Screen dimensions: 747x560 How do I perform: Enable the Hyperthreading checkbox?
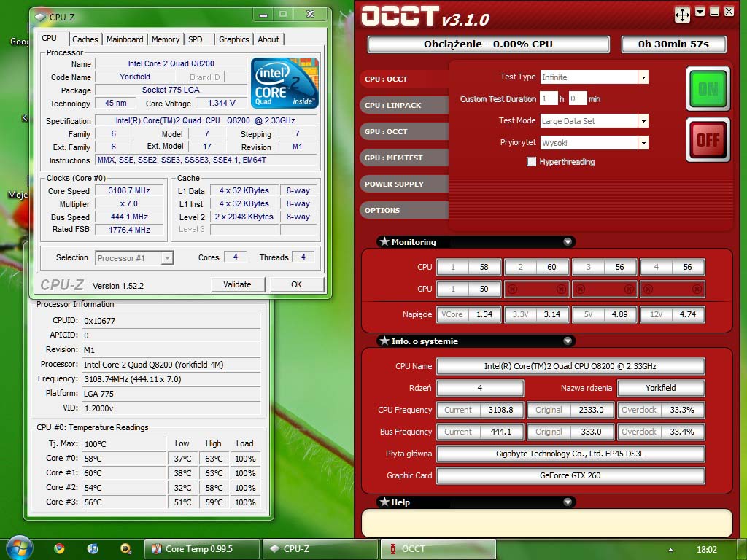(532, 162)
